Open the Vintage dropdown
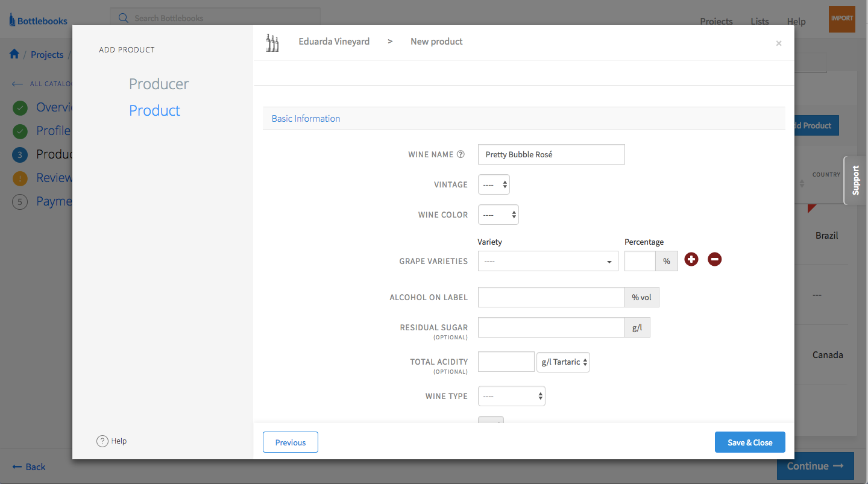868x484 pixels. click(494, 184)
